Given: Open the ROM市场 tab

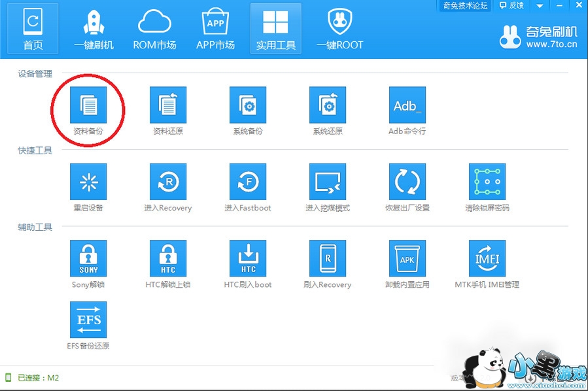Looking at the screenshot, I should (154, 29).
